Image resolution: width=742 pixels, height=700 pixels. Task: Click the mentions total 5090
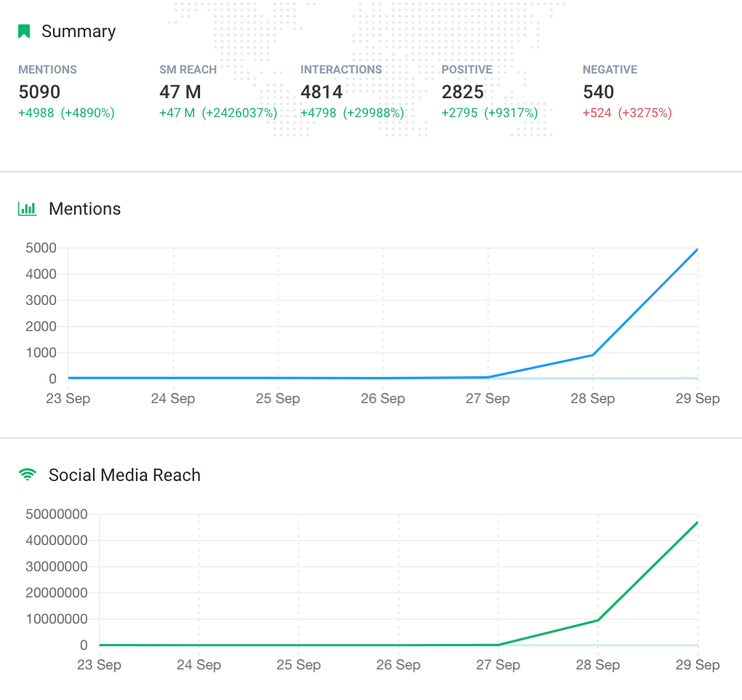(39, 92)
